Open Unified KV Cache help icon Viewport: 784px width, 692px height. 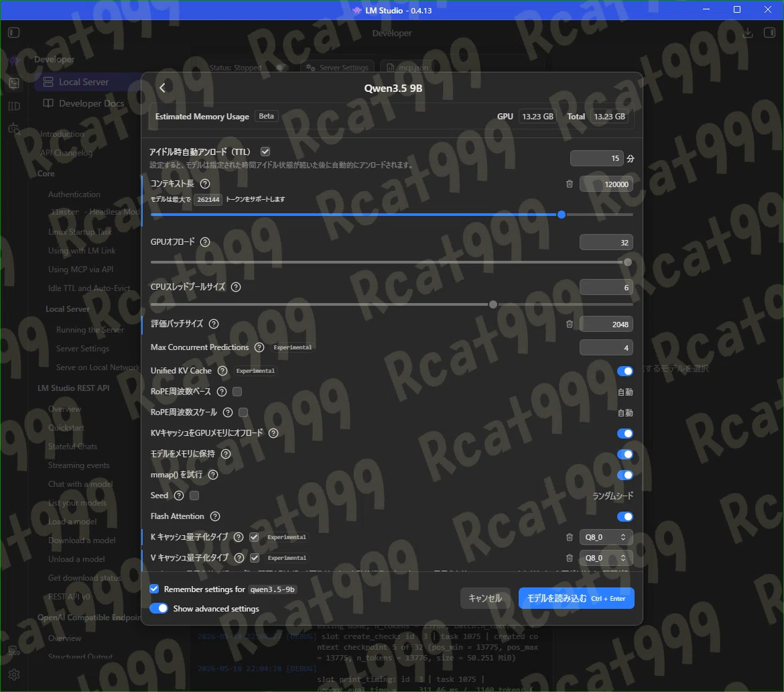(x=222, y=371)
